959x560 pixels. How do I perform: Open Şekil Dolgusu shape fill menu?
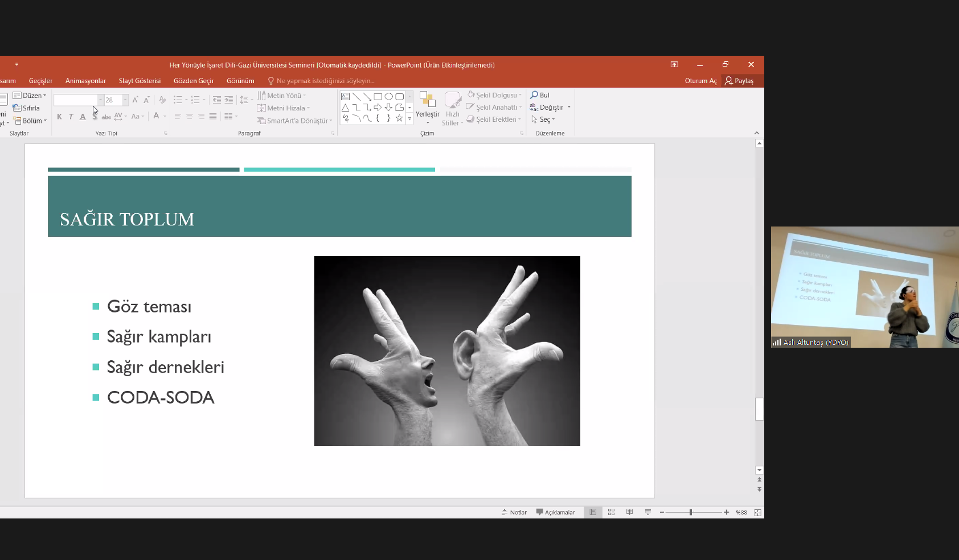494,95
